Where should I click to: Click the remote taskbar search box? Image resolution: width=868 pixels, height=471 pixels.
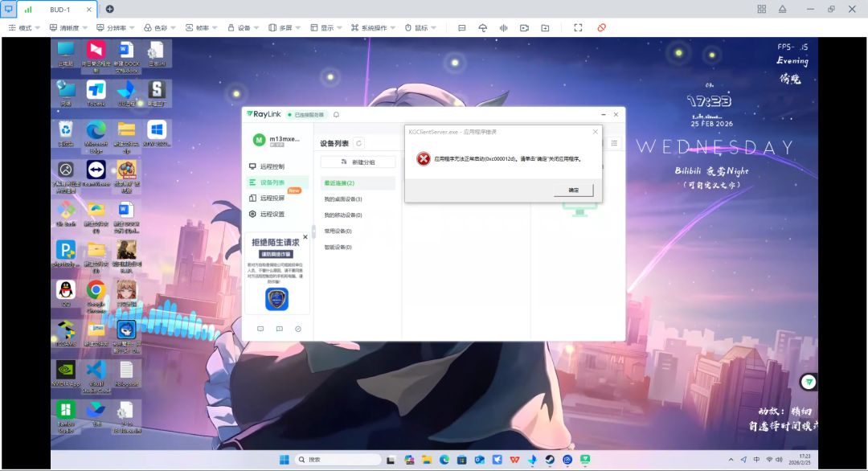pos(338,460)
